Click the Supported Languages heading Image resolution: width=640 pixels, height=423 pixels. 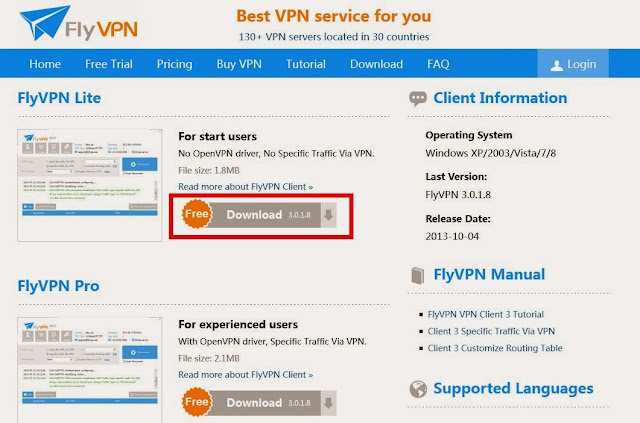click(x=513, y=389)
